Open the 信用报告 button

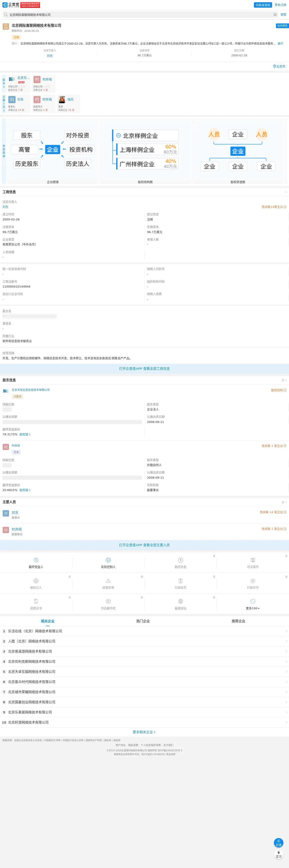tap(282, 26)
